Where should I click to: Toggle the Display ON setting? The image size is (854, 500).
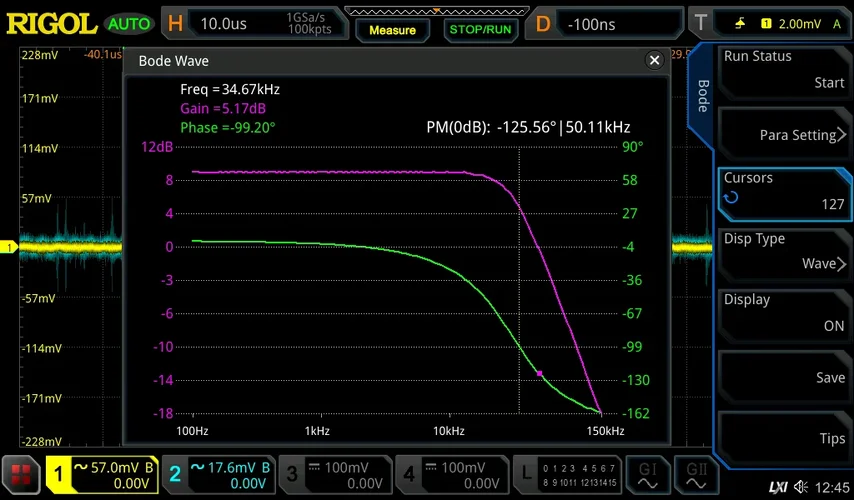[x=784, y=313]
